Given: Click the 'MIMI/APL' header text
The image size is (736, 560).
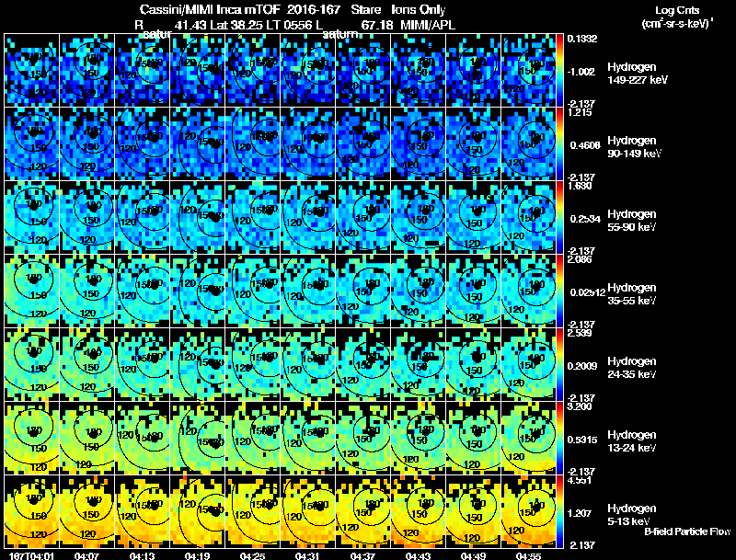Looking at the screenshot, I should (428, 25).
